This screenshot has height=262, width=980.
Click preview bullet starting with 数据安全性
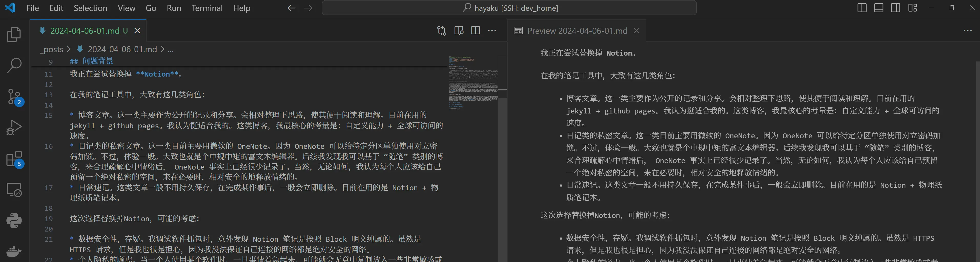750,244
